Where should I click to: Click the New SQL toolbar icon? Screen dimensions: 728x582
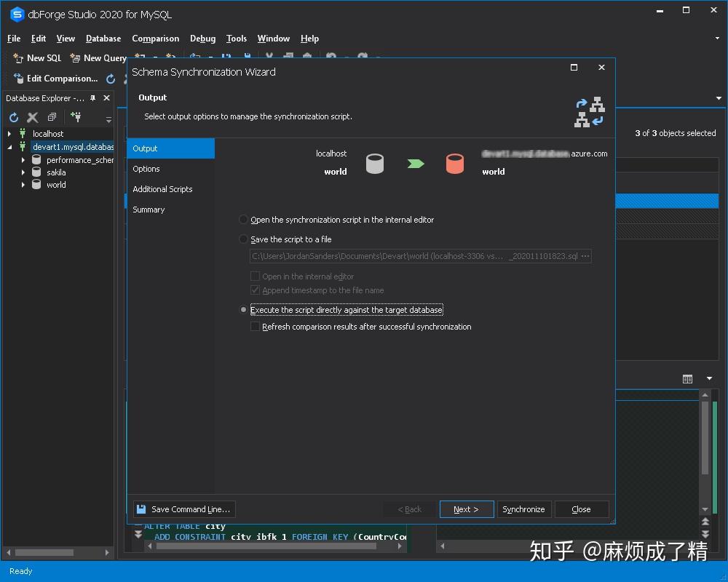pyautogui.click(x=17, y=58)
